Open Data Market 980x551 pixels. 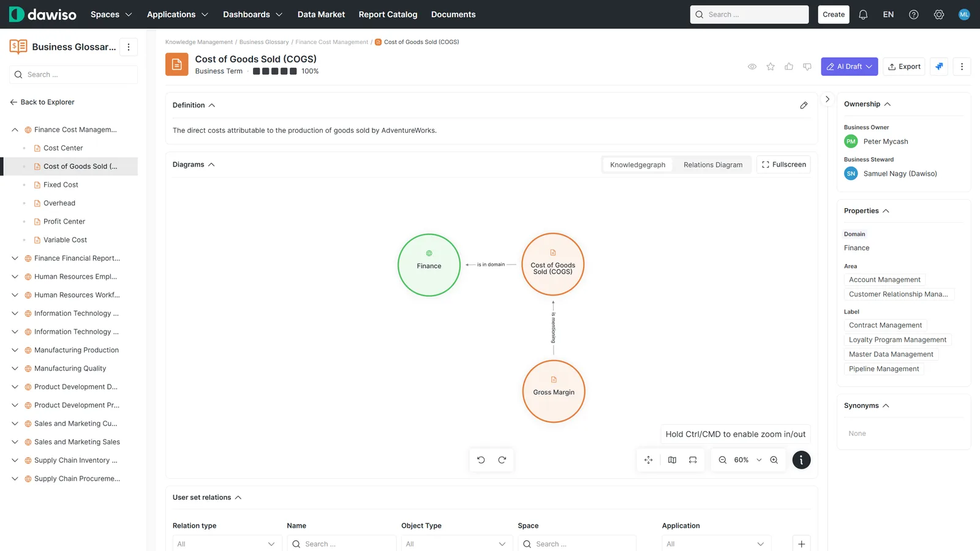[x=321, y=15]
